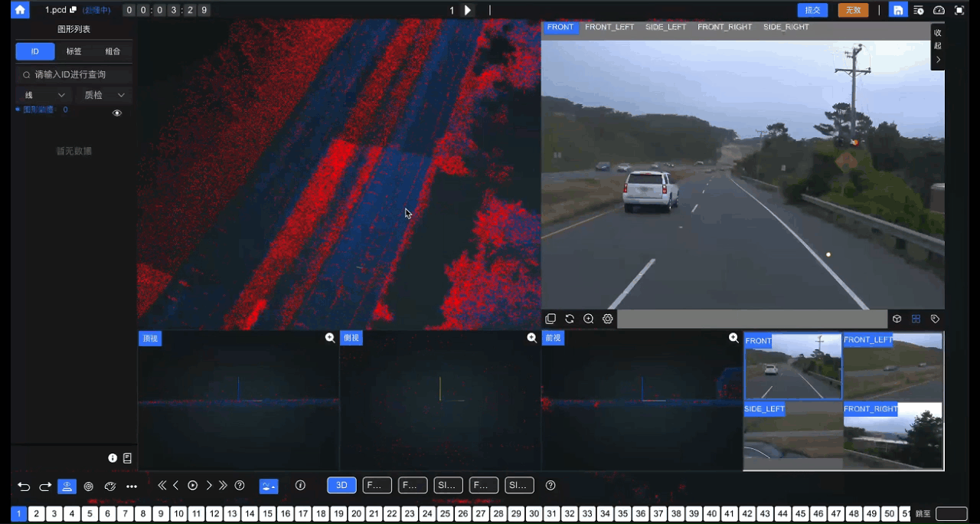The width and height of the screenshot is (980, 524).
Task: Click the undo arrow icon
Action: click(x=24, y=486)
